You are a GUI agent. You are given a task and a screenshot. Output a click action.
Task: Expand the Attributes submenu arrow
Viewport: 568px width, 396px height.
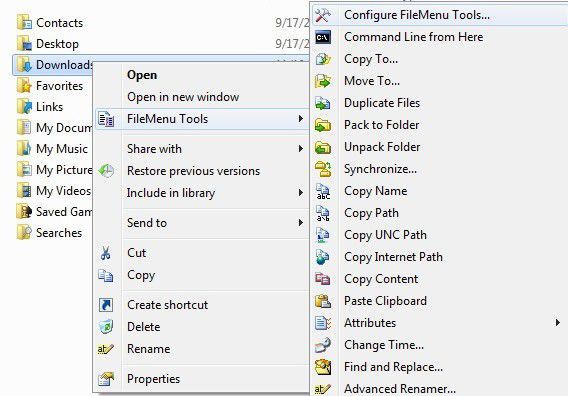tap(557, 322)
